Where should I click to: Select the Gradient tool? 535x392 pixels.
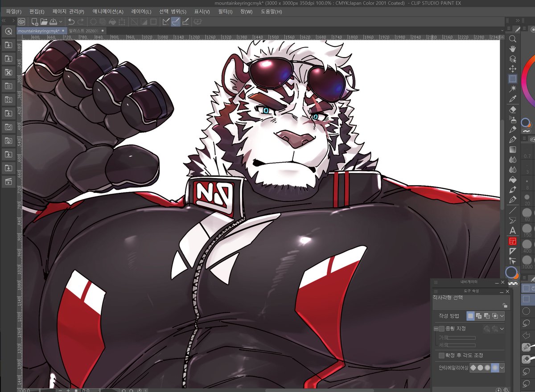pos(513,150)
